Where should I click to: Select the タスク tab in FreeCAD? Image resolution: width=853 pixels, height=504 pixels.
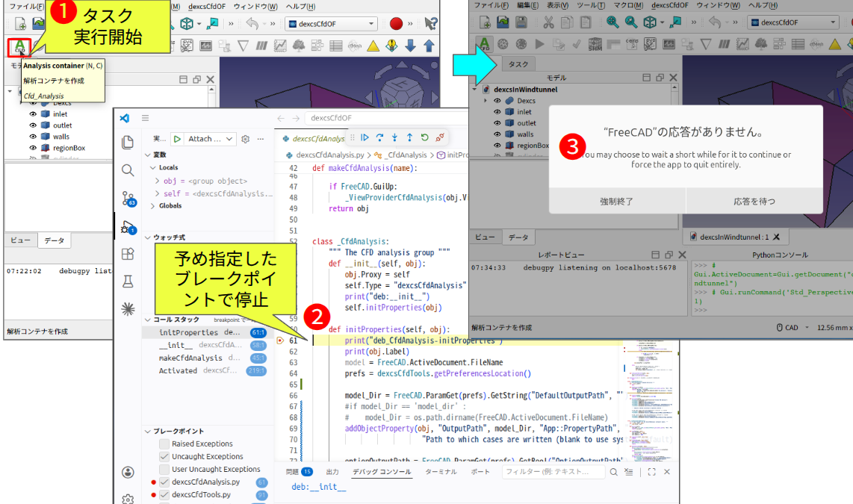pos(518,65)
